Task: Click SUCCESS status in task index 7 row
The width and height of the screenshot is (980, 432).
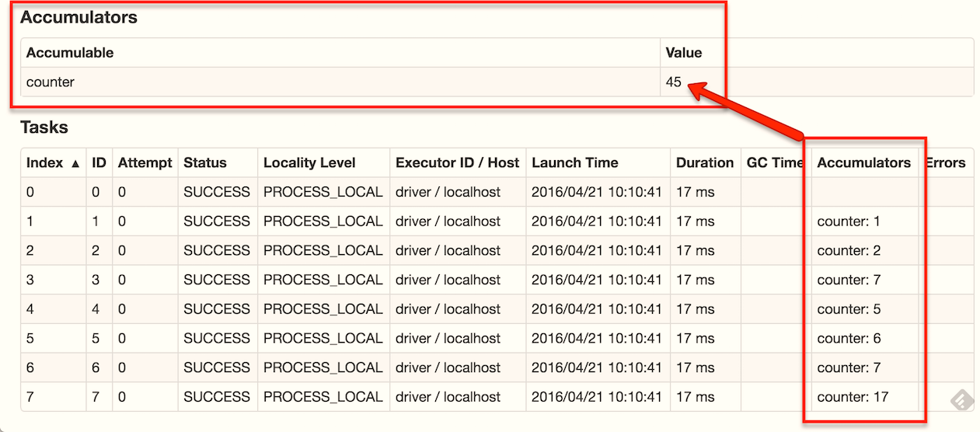Action: [x=217, y=397]
